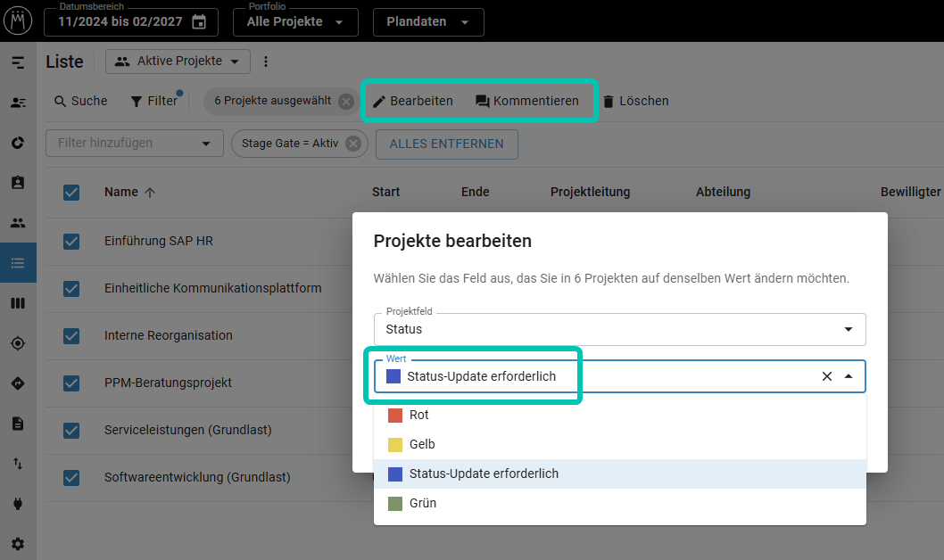Choose Grün from the status list

pyautogui.click(x=422, y=503)
